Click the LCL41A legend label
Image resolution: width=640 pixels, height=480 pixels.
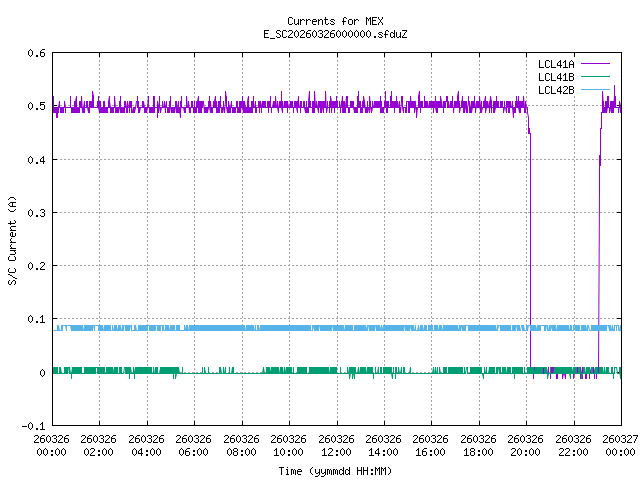click(555, 64)
